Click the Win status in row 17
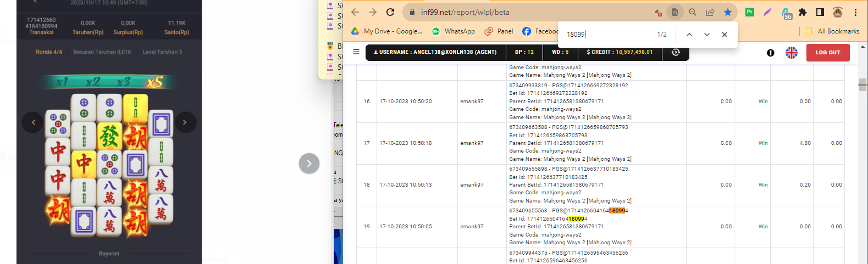Screen dimensions: 868x264 763,143
